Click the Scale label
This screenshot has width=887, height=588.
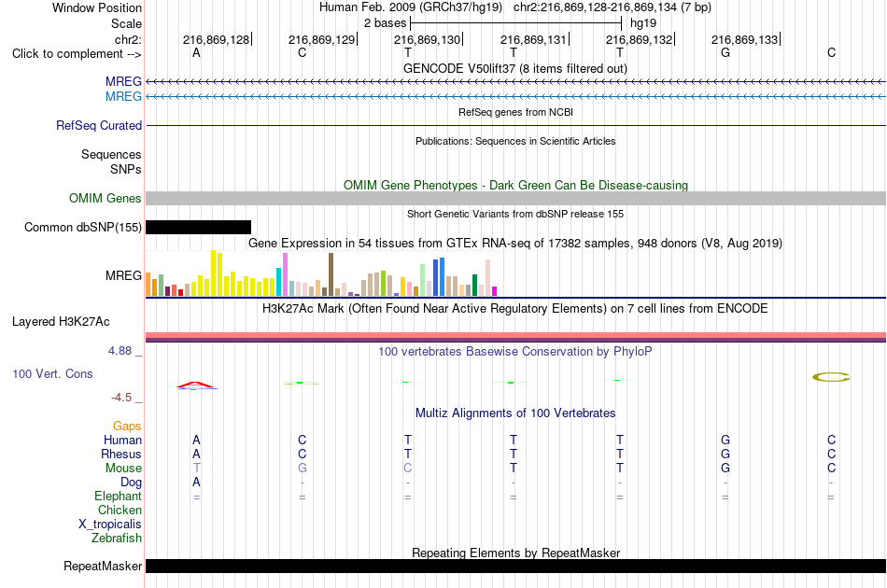point(126,23)
